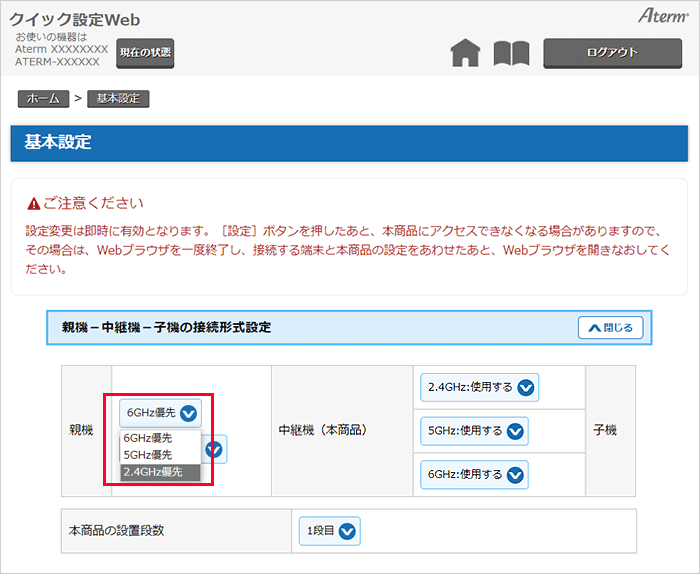Collapse section with 閉じる button
Image resolution: width=700 pixels, height=574 pixels.
click(610, 327)
